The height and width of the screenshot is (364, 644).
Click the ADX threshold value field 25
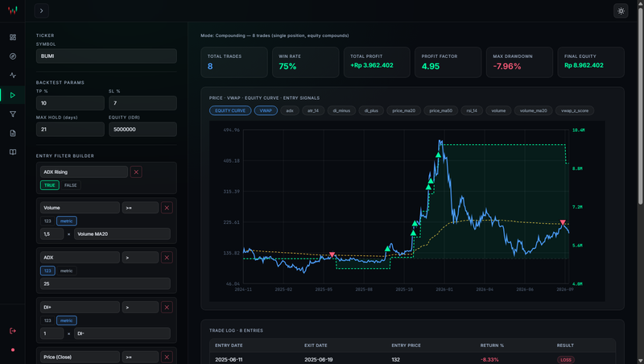[105, 284]
